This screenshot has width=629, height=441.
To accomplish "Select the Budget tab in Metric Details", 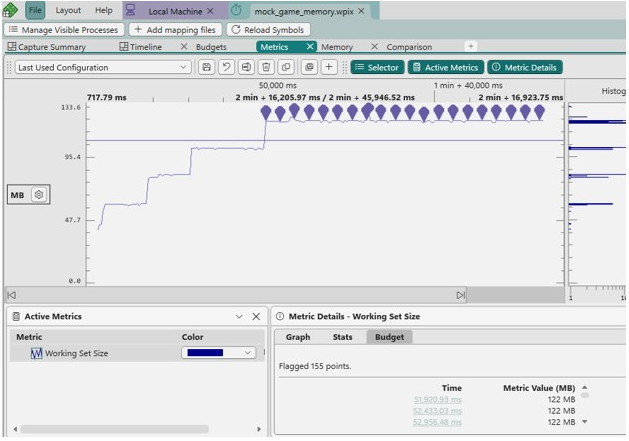I will (x=389, y=337).
